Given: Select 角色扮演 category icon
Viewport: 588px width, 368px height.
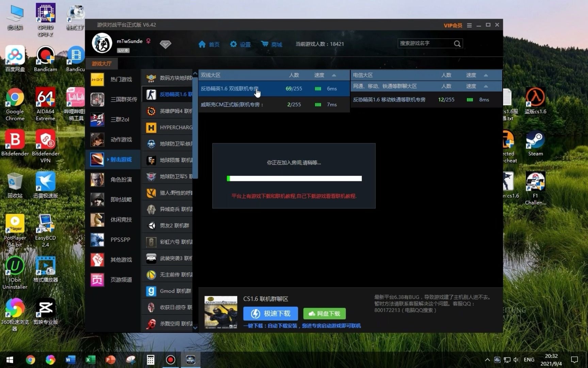Looking at the screenshot, I should click(97, 180).
